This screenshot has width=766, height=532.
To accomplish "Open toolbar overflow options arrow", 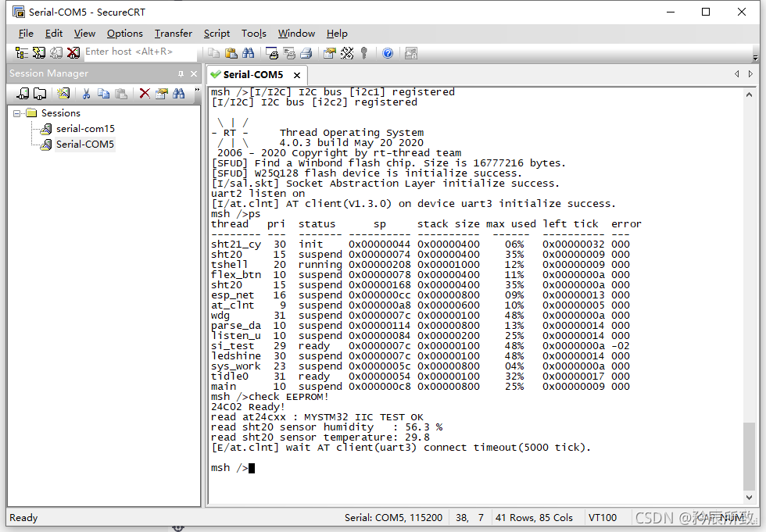I will (755, 57).
